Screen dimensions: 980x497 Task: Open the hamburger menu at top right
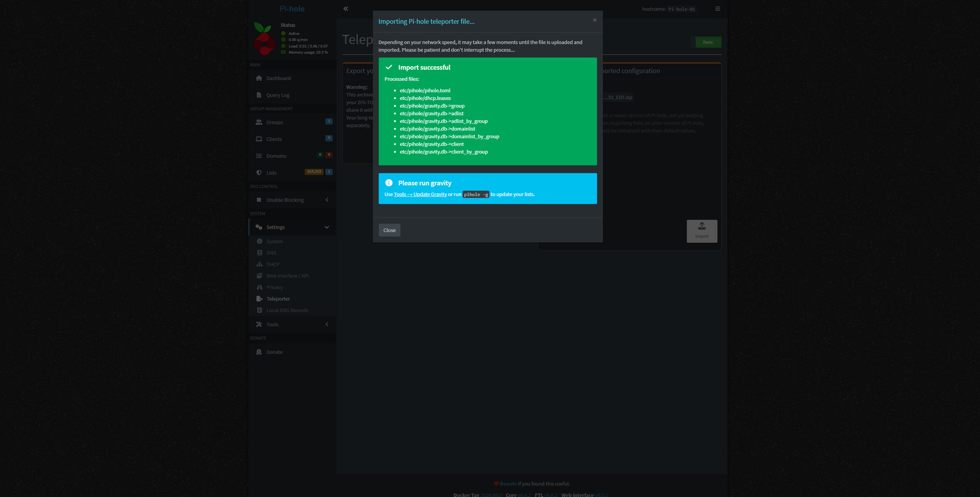pyautogui.click(x=717, y=8)
